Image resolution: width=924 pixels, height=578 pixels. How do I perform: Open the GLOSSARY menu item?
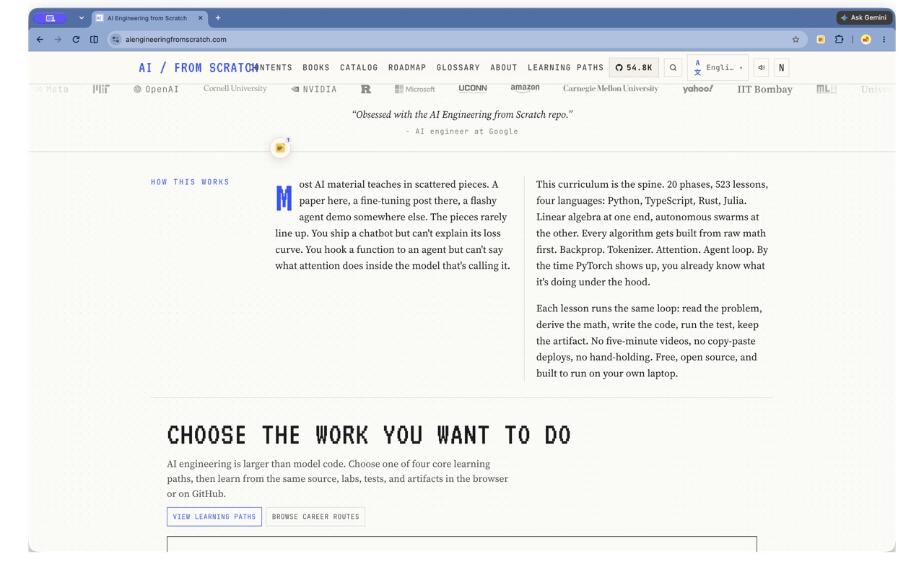[x=458, y=68]
